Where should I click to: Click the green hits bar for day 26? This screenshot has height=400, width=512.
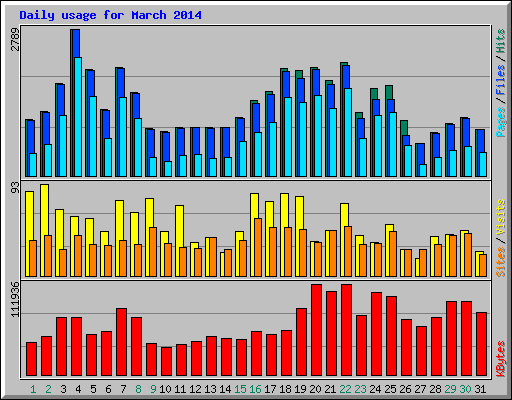[404, 128]
